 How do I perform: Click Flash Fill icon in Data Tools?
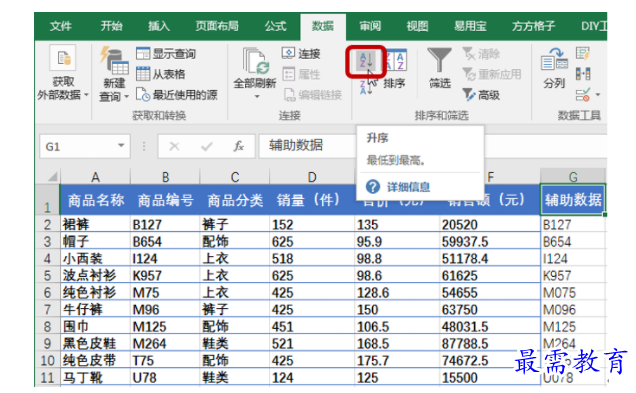pyautogui.click(x=582, y=54)
